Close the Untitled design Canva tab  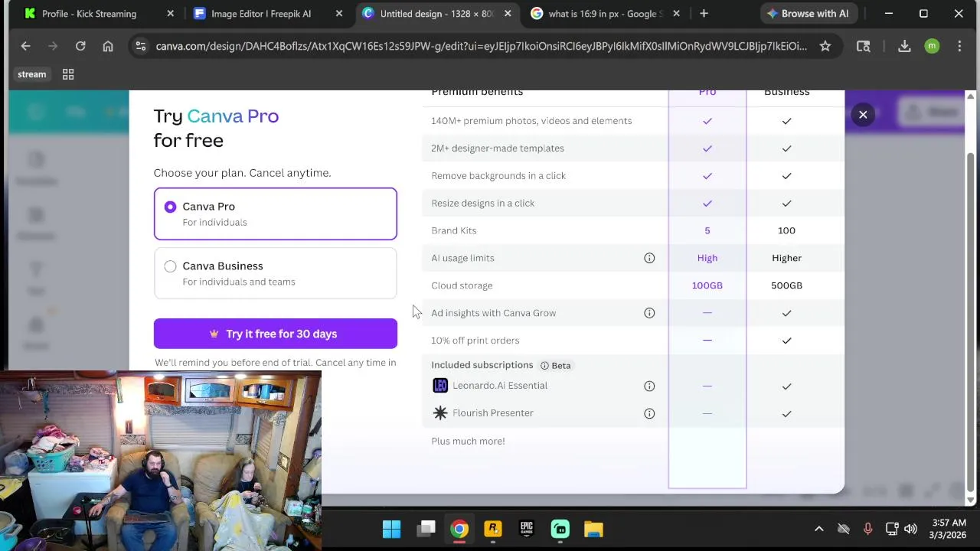[x=508, y=14]
